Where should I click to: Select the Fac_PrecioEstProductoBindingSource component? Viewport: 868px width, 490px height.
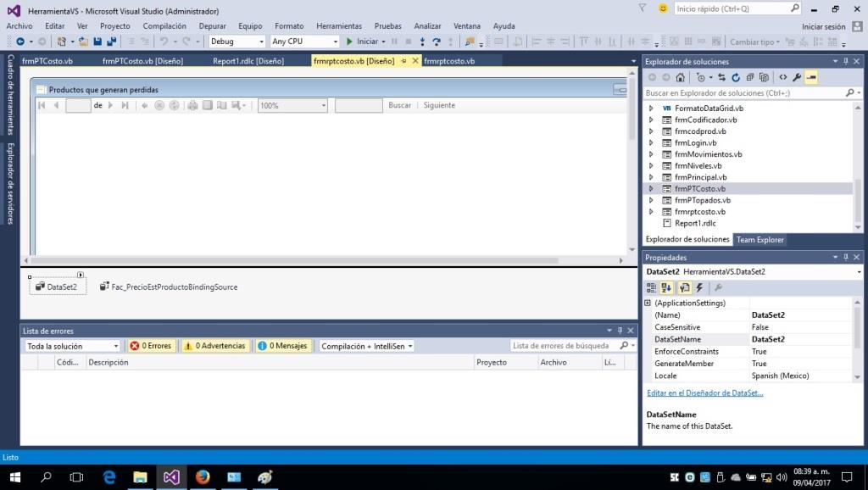[169, 287]
